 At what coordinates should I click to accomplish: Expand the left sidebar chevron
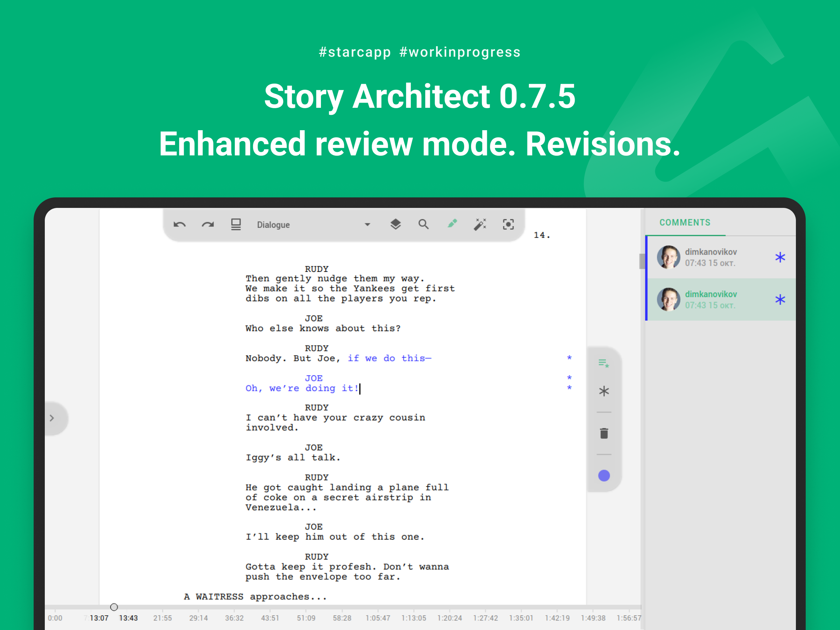tap(52, 418)
